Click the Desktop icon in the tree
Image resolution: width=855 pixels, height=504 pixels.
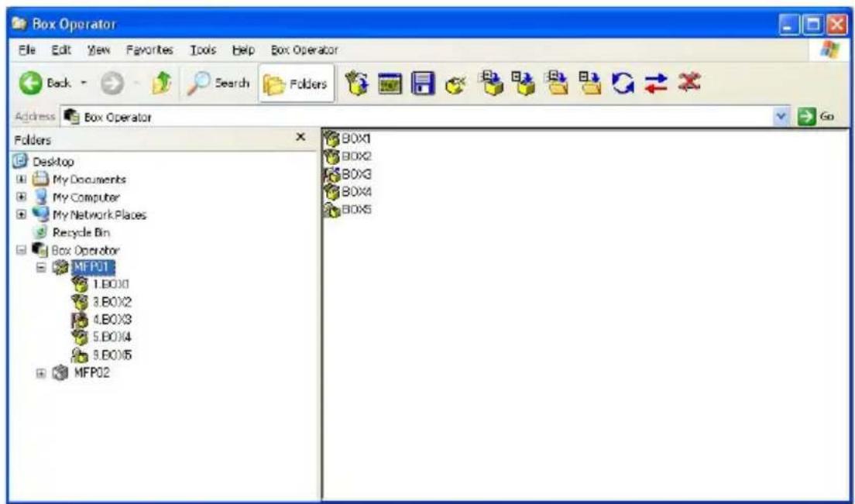[x=20, y=161]
